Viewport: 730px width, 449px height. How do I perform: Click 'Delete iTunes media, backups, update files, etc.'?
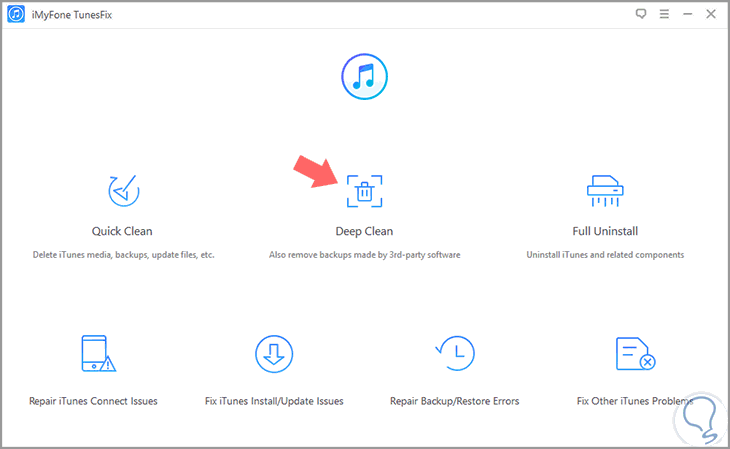pos(123,255)
